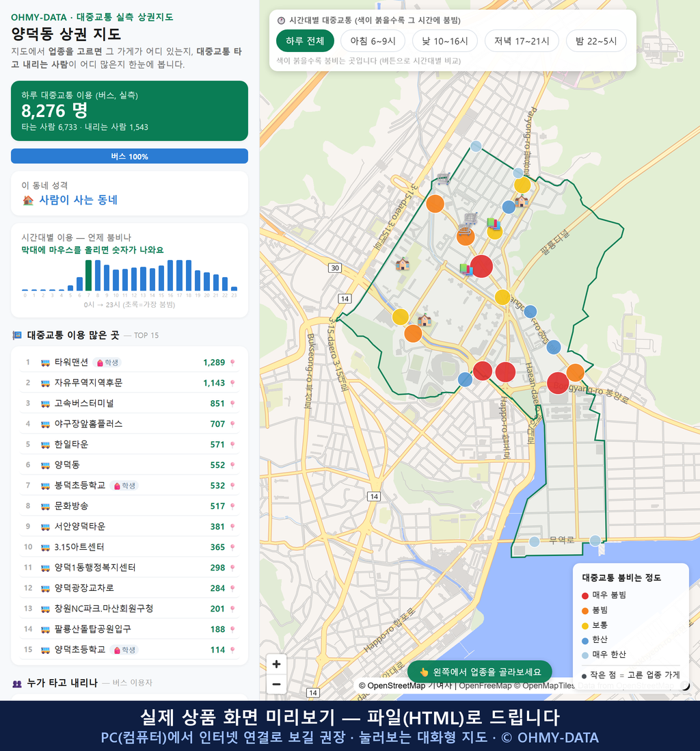The image size is (700, 751).
Task: Choose the 저녁 17~21시 filter
Action: pos(522,41)
